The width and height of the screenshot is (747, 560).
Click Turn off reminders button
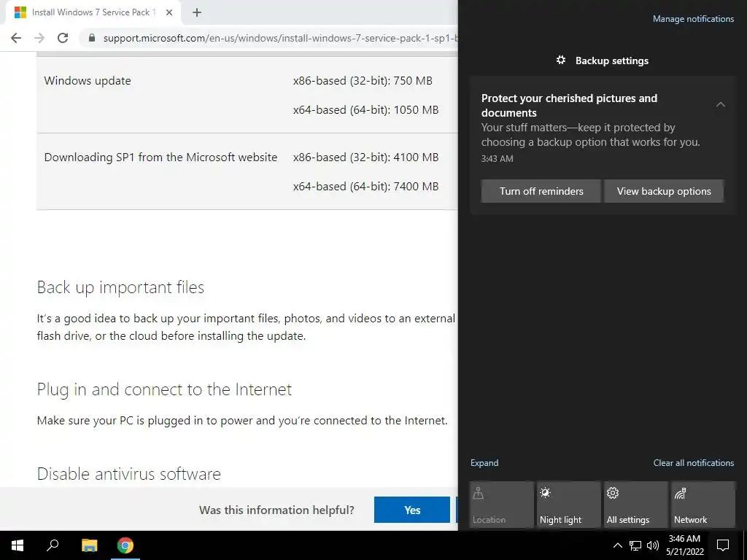pos(541,191)
